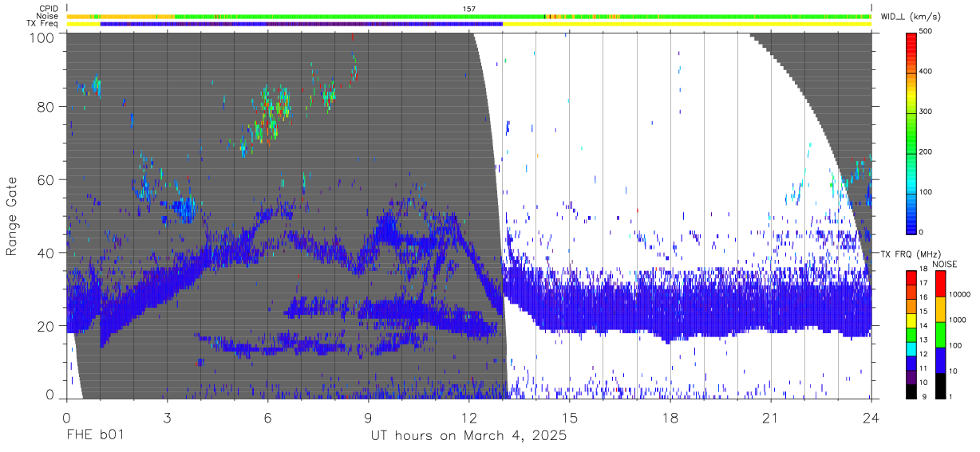
Task: Click the 400 label on width colorbar
Action: tap(927, 72)
